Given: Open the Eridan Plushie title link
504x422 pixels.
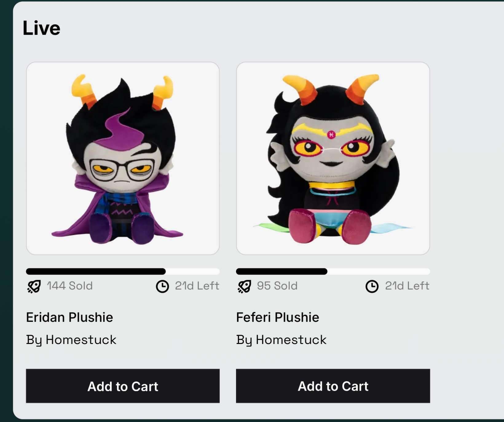Looking at the screenshot, I should [x=69, y=317].
